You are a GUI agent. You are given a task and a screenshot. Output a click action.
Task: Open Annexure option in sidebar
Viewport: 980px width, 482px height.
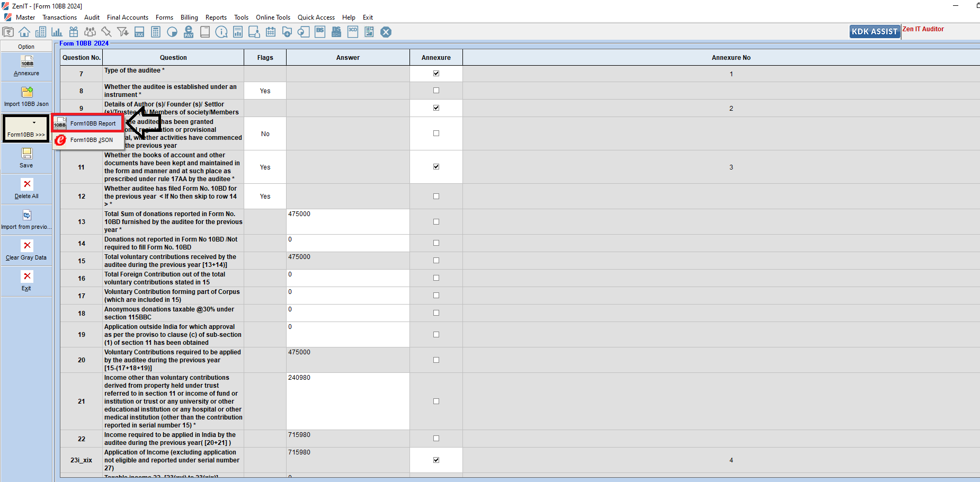pos(26,66)
